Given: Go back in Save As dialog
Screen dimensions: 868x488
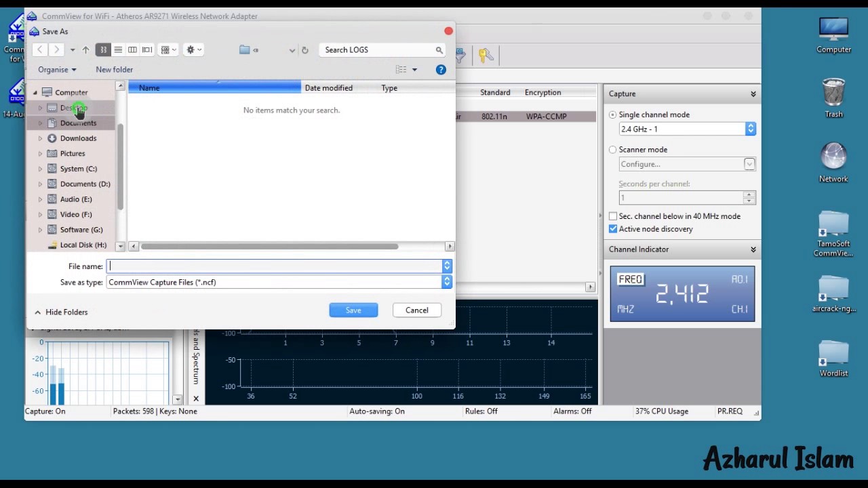Looking at the screenshot, I should [x=40, y=49].
